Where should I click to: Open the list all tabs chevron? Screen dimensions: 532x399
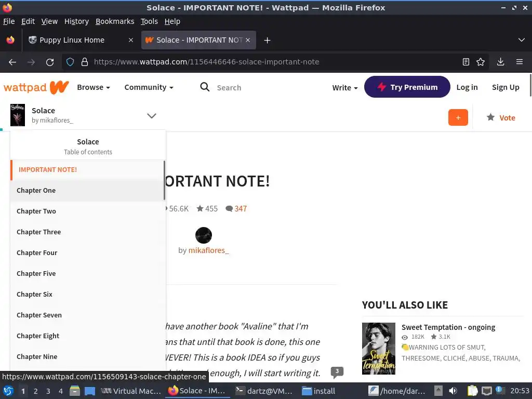pyautogui.click(x=522, y=40)
